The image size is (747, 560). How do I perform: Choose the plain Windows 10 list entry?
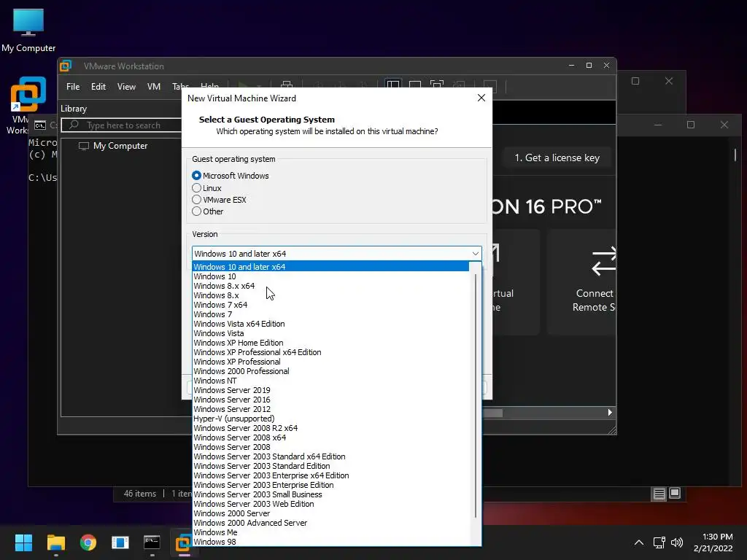click(330, 276)
